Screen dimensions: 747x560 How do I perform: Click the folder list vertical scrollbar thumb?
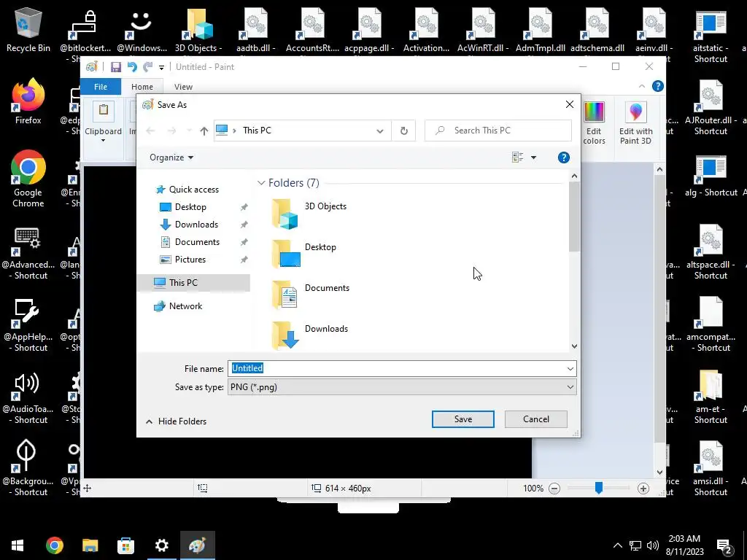[x=575, y=217]
